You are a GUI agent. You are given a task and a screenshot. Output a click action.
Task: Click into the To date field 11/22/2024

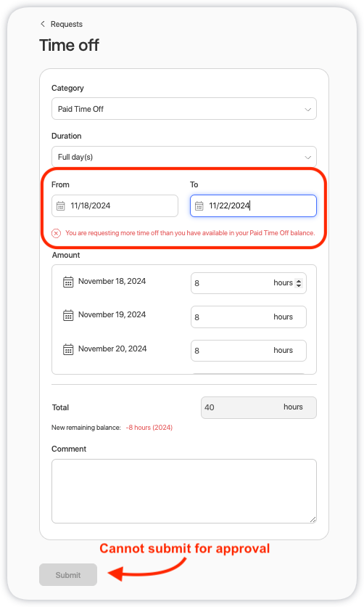pos(253,206)
